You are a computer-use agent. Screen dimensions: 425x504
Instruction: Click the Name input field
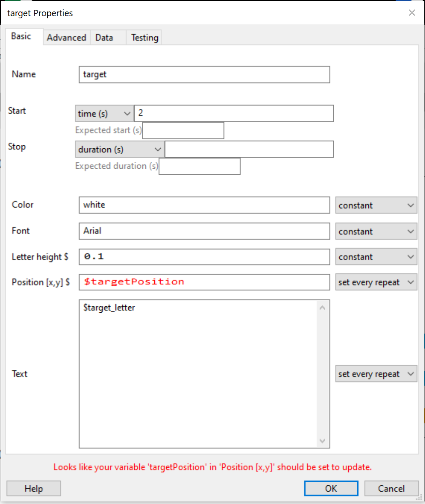click(204, 74)
